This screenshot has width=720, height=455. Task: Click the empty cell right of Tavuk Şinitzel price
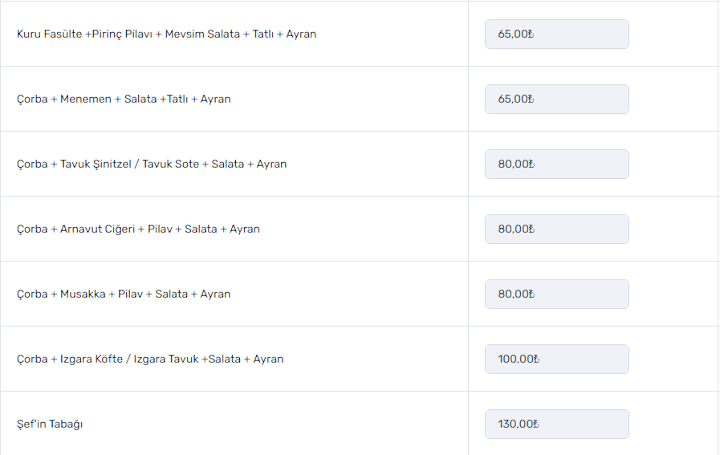674,164
